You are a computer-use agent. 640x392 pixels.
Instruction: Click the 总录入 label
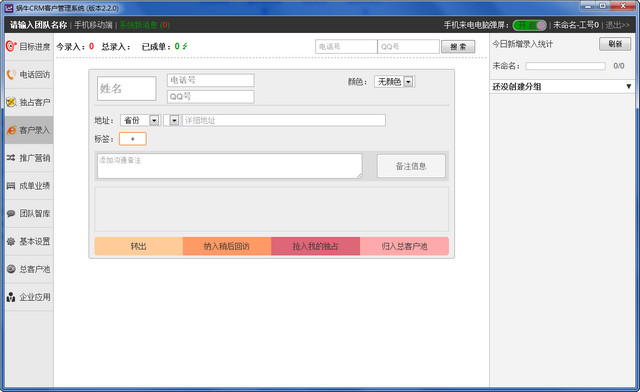coord(116,47)
